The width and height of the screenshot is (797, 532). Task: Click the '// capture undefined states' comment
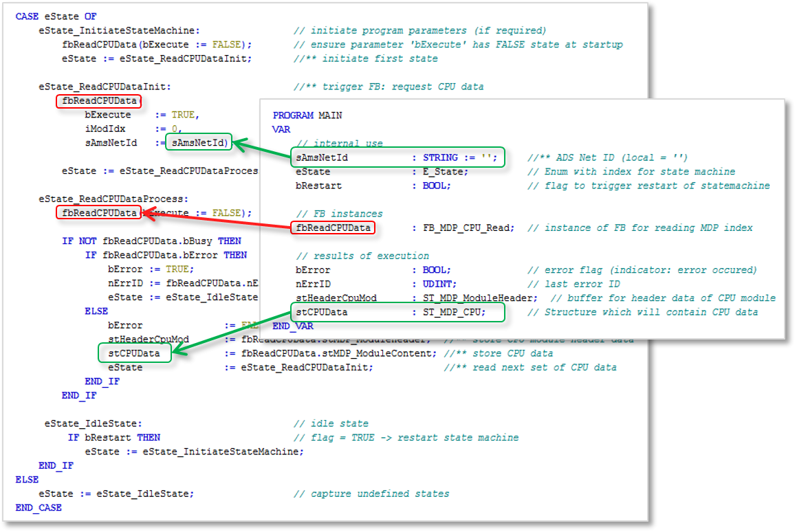371,494
